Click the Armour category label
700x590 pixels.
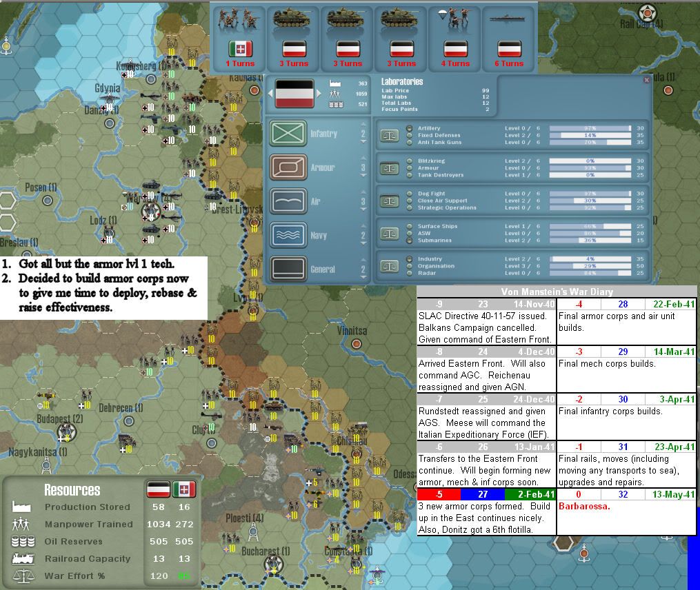tap(322, 167)
